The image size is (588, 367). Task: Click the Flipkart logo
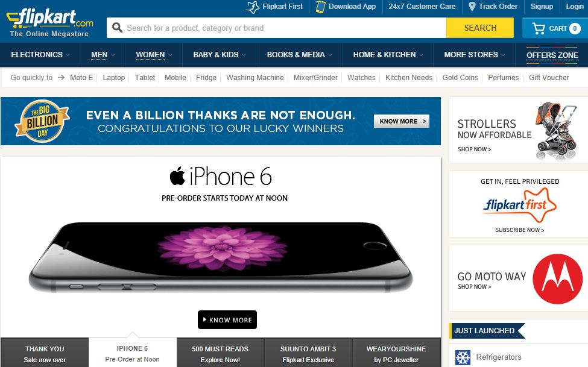click(50, 23)
